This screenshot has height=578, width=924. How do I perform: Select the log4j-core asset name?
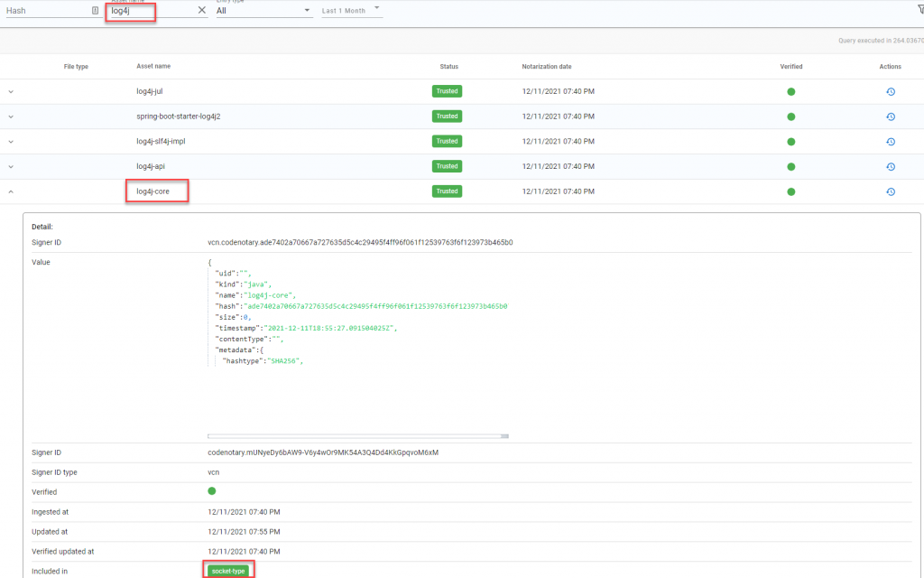(x=153, y=191)
